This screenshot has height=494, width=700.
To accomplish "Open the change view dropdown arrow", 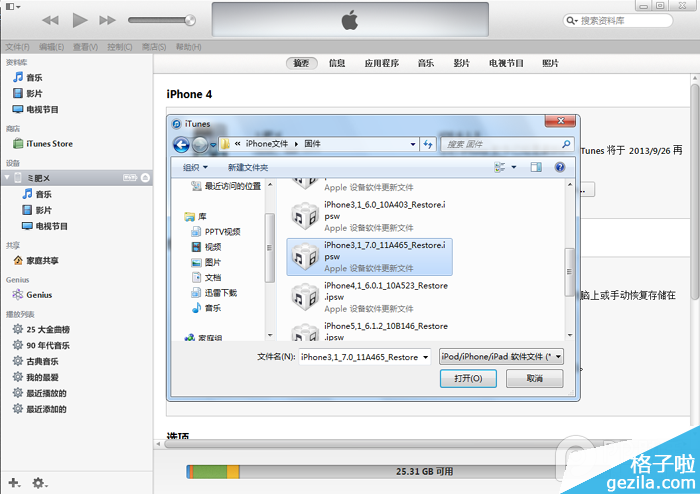I will (514, 167).
